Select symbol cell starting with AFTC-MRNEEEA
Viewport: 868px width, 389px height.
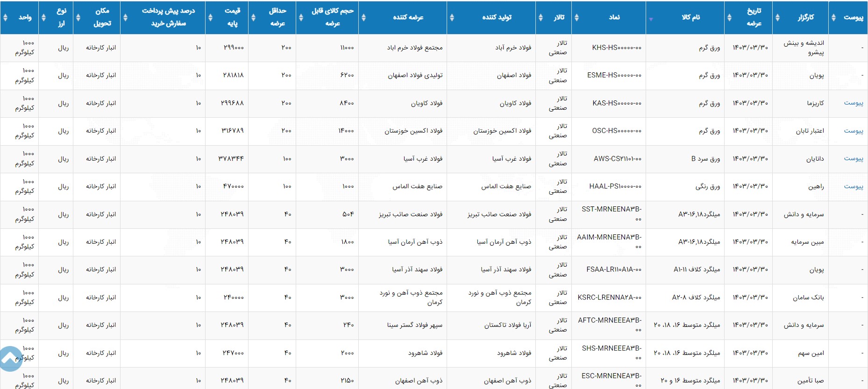click(x=610, y=325)
